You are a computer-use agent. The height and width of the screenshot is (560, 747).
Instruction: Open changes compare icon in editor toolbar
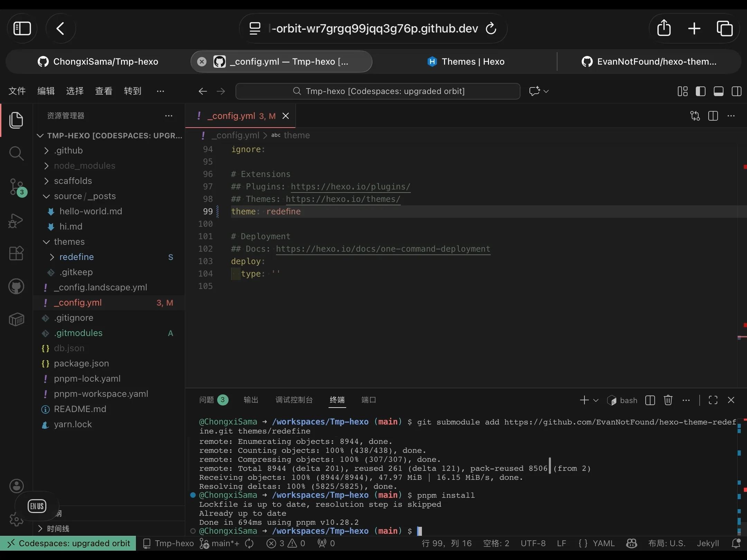click(x=695, y=116)
